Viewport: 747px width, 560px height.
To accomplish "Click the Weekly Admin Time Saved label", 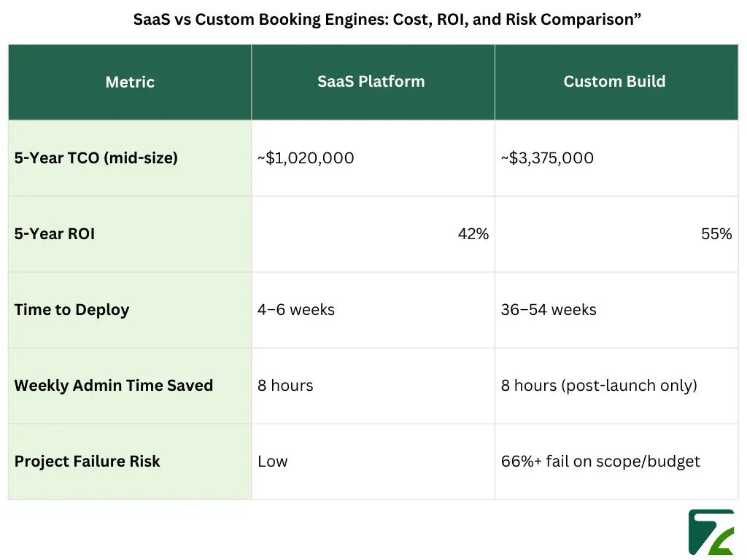I will (114, 386).
